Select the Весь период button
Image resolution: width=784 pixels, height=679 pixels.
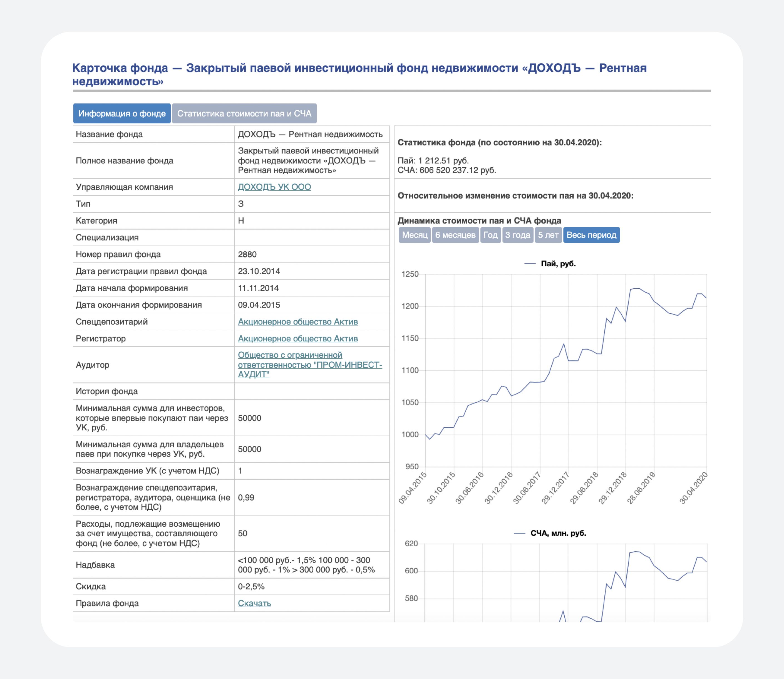(x=591, y=235)
